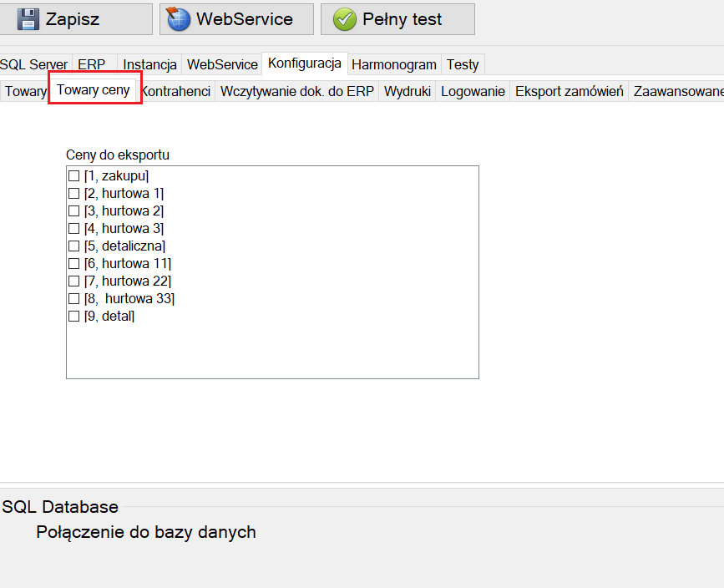Tick the [2, hurtowa 1] checkbox
Viewport: 724px width, 588px height.
(x=74, y=193)
